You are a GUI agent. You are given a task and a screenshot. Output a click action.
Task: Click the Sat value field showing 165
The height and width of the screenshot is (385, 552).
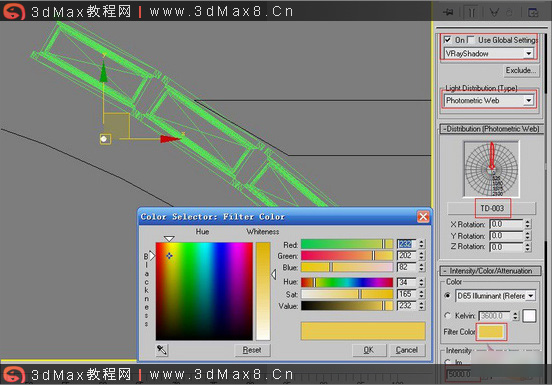407,294
